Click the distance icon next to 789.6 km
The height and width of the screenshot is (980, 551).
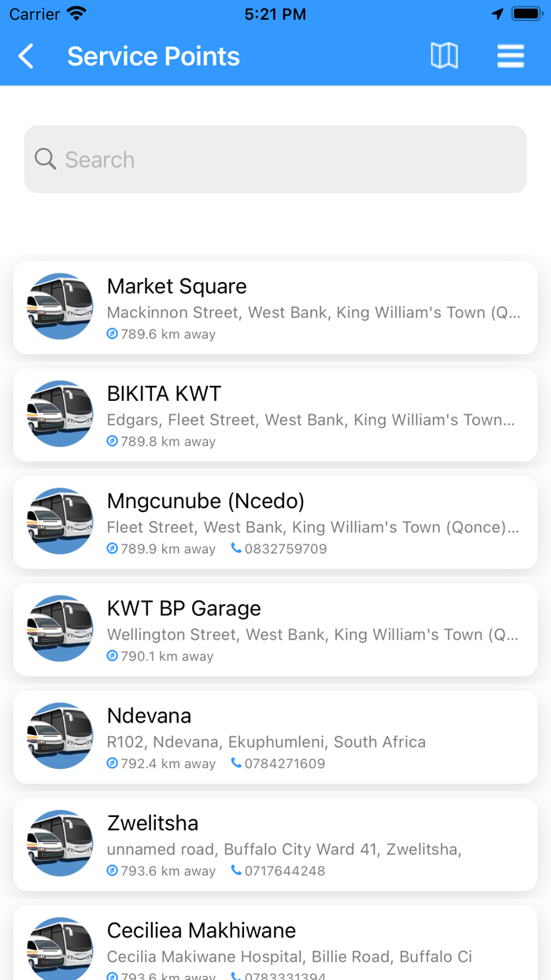[112, 334]
